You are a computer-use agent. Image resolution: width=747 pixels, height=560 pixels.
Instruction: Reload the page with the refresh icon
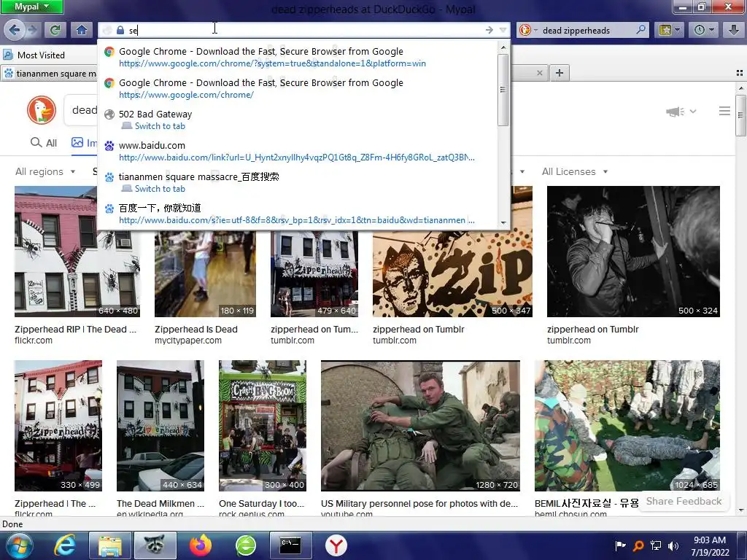coord(55,30)
